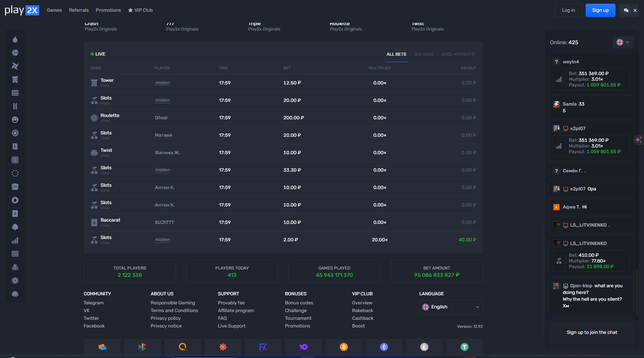Click chat user x2pl07 Opa message
Screen dimensions: 644x358
[x=591, y=189]
